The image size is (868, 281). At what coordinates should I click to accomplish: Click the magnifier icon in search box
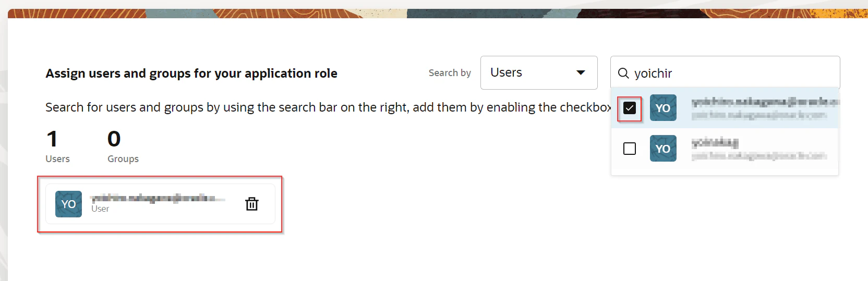(x=623, y=73)
